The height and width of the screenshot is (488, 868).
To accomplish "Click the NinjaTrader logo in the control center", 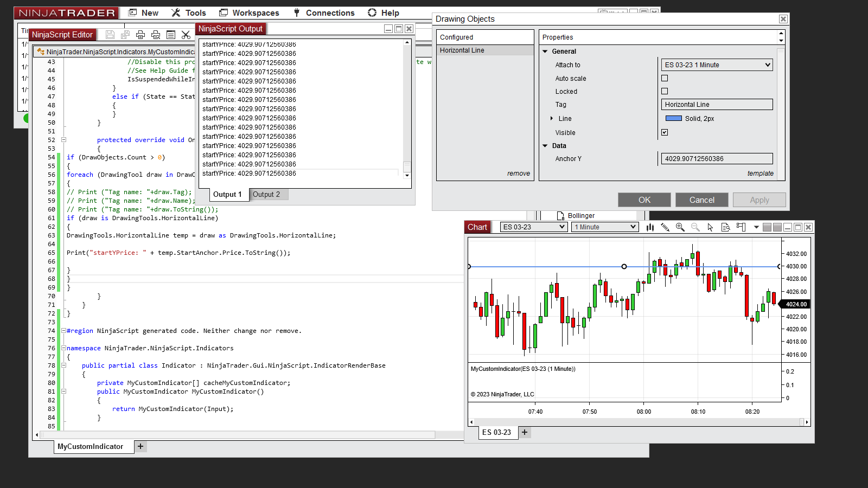I will coord(67,13).
